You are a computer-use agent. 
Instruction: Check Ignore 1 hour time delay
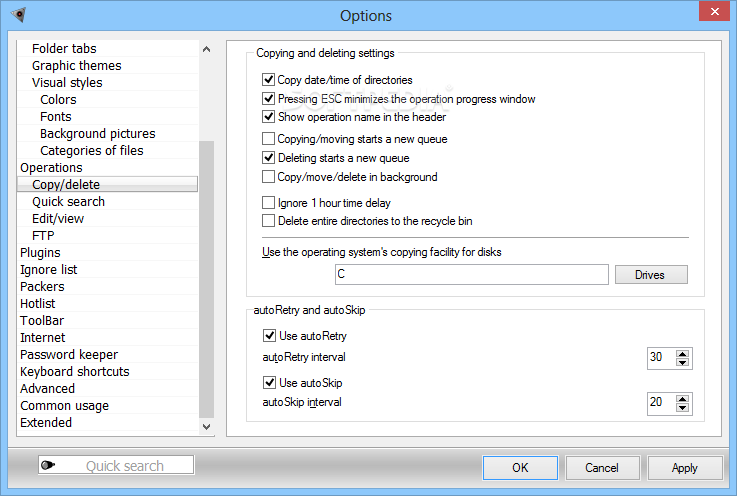[x=268, y=203]
